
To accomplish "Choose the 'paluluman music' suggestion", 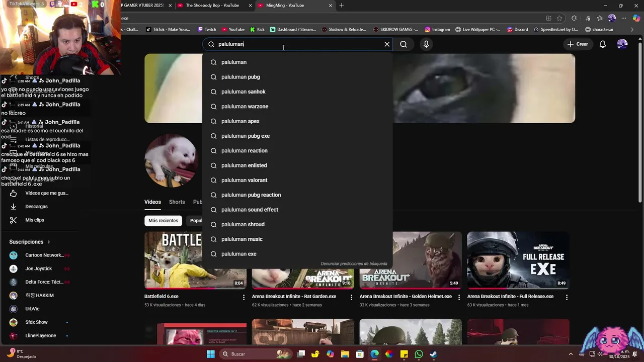I will (297, 239).
